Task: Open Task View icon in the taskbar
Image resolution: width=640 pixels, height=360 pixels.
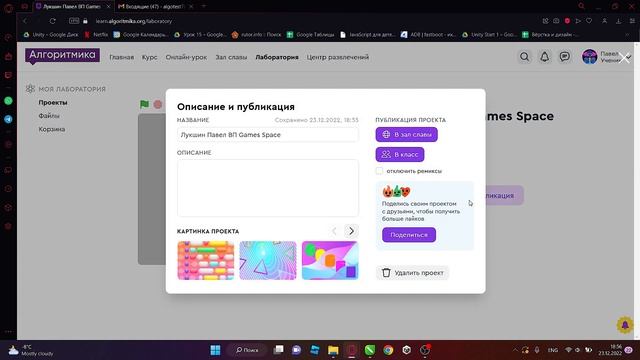Action: tap(278, 350)
